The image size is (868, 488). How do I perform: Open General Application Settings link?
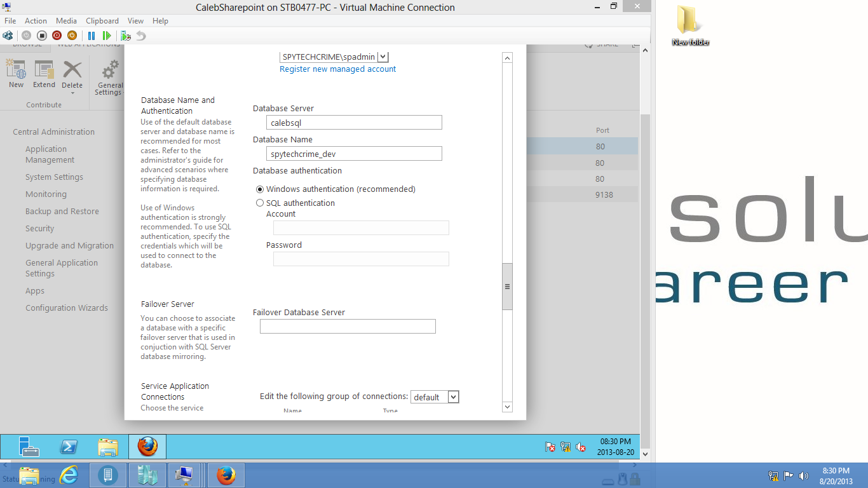tap(62, 268)
